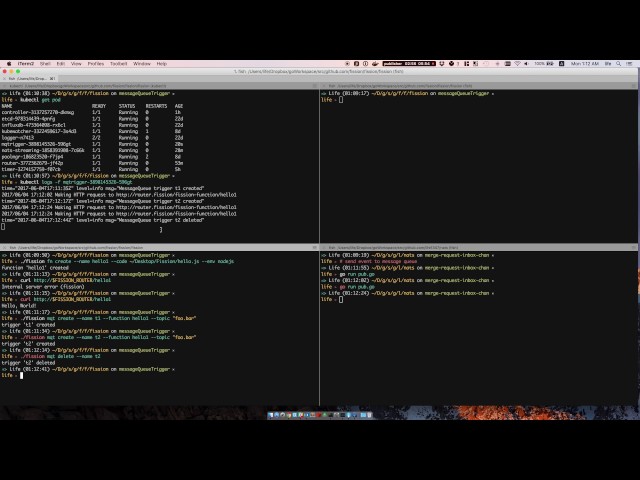Viewport: 640px width, 480px height.
Task: Open the bottom-right pane title bar menu icon
Action: tap(634, 247)
